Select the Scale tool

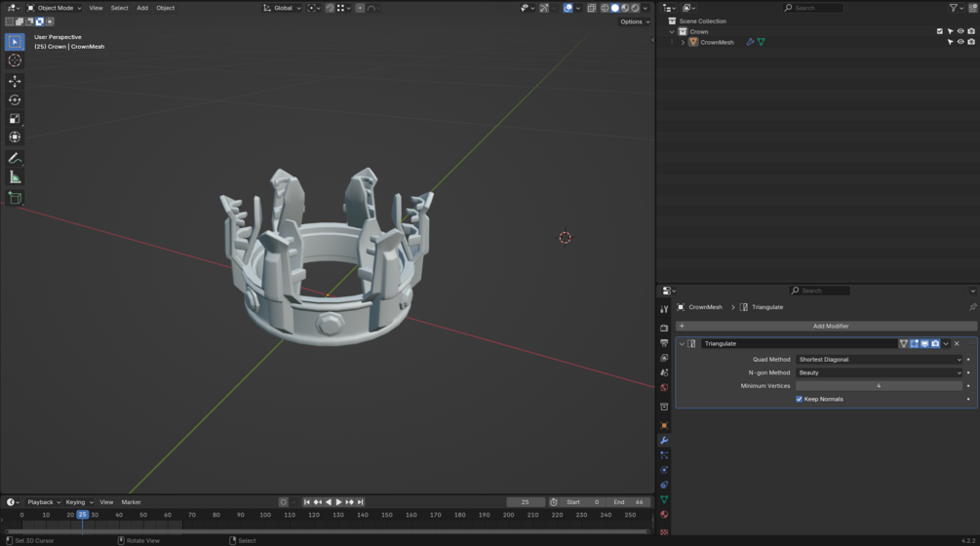click(15, 119)
